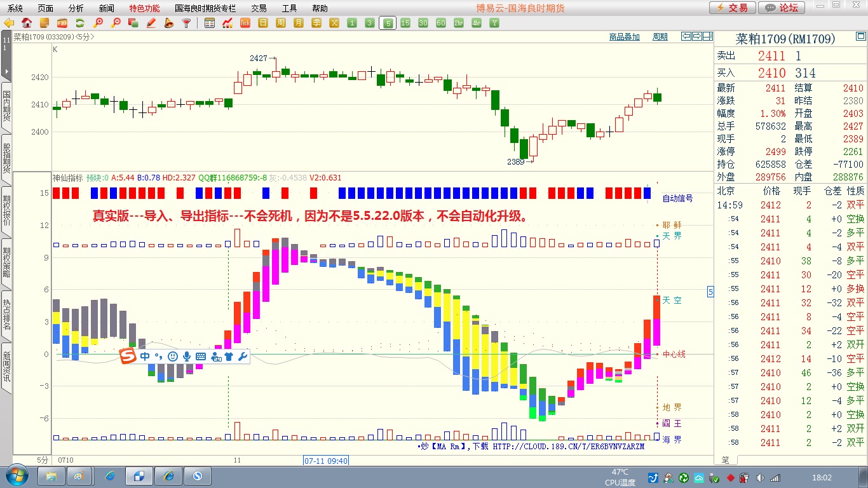Click the 商品叠加 link
This screenshot has width=868, height=488.
point(624,37)
